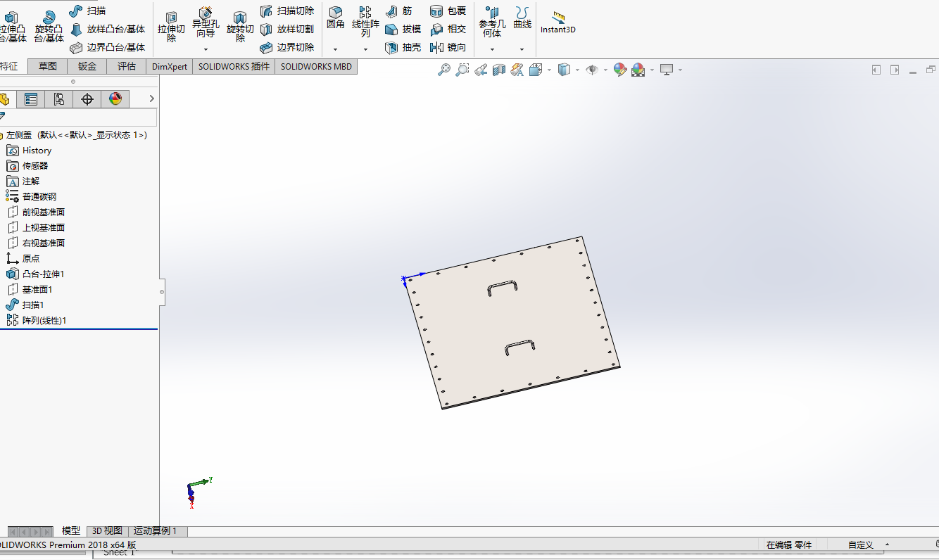Select 传感器 sensors in feature tree
The image size is (939, 560).
tap(27, 165)
